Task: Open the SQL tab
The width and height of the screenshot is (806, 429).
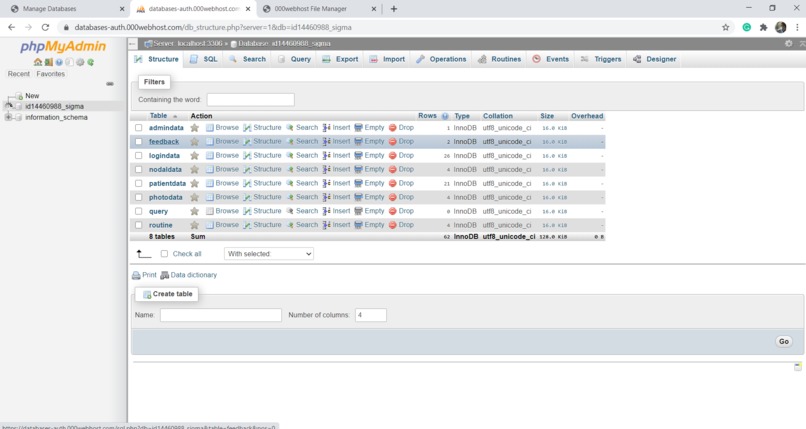Action: [204, 59]
